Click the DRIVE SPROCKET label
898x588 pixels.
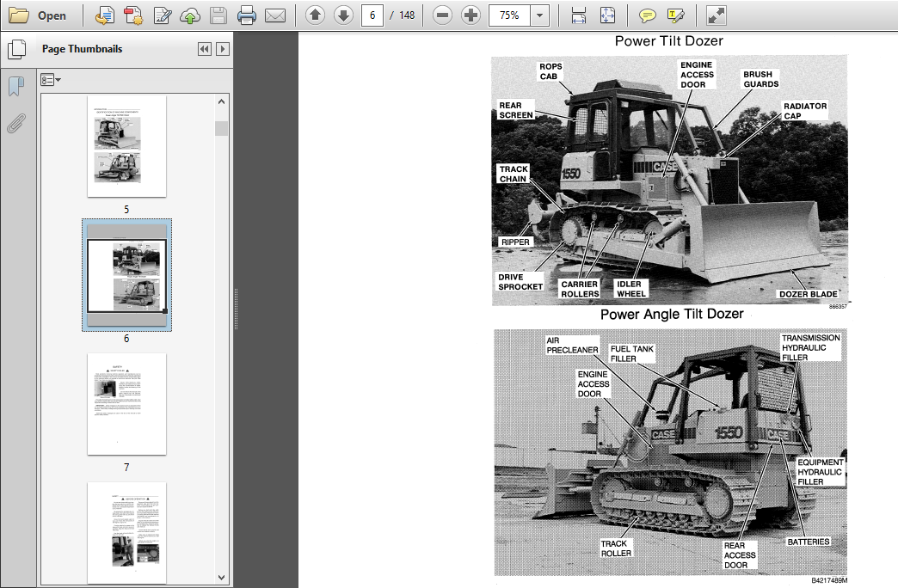[x=520, y=282]
